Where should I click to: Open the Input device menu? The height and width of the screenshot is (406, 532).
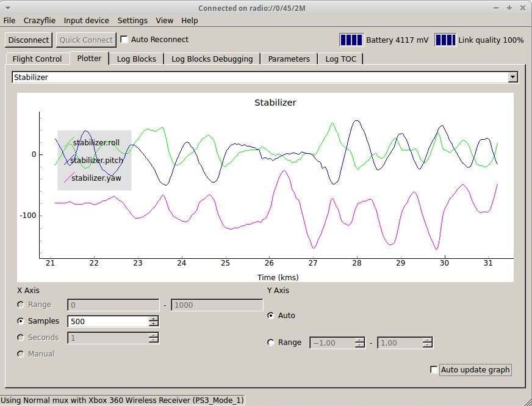point(86,20)
